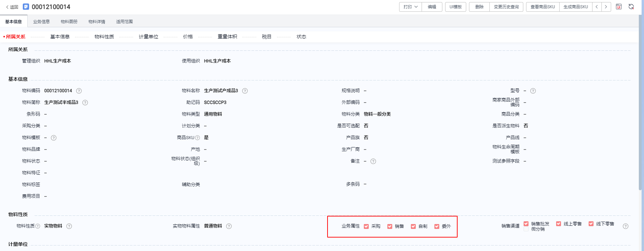Click help icon next to 物料编码
644x251 pixels.
(x=79, y=91)
